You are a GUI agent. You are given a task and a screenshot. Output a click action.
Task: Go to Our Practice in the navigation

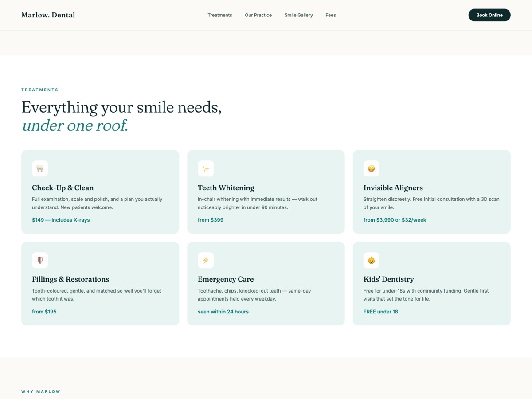click(x=258, y=15)
